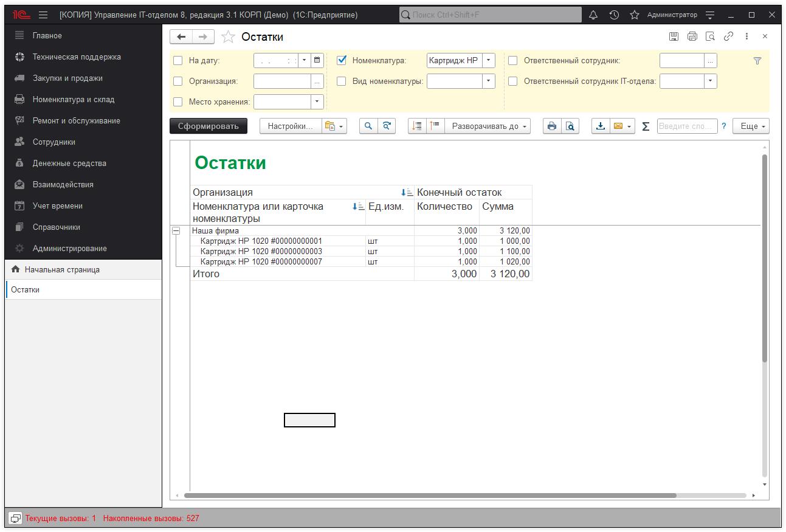Click the filter funnel icon
The image size is (786, 532).
pyautogui.click(x=757, y=61)
